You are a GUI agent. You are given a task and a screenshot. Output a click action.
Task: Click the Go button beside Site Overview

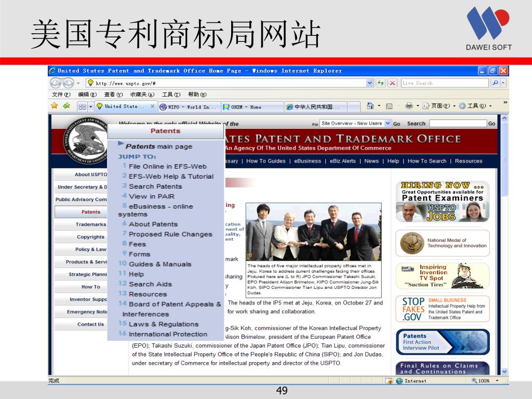click(396, 124)
